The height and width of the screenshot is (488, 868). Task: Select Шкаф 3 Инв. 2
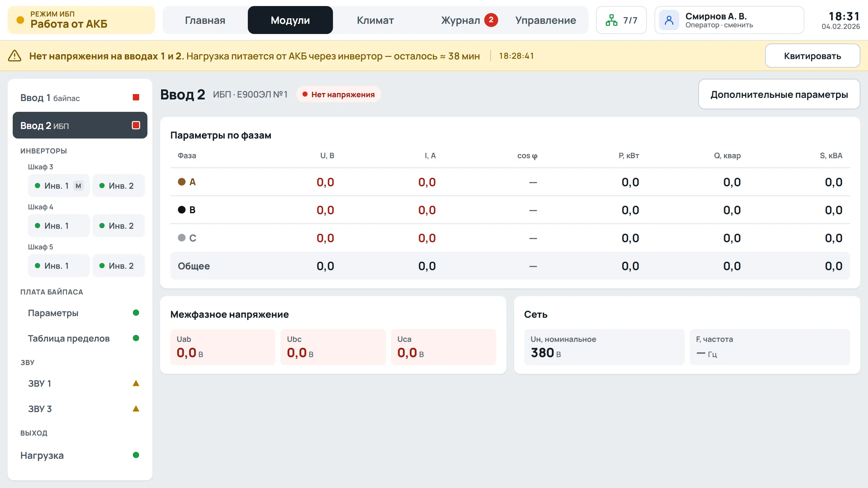tap(119, 186)
